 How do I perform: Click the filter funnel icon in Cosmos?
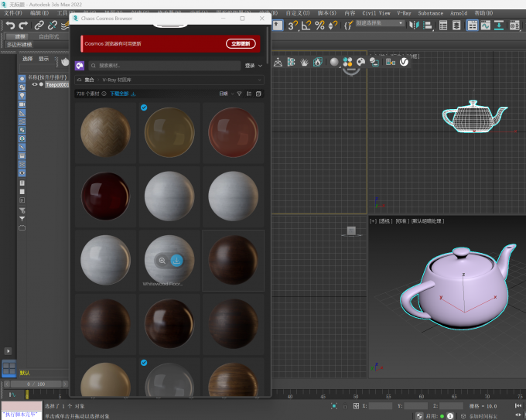point(239,94)
